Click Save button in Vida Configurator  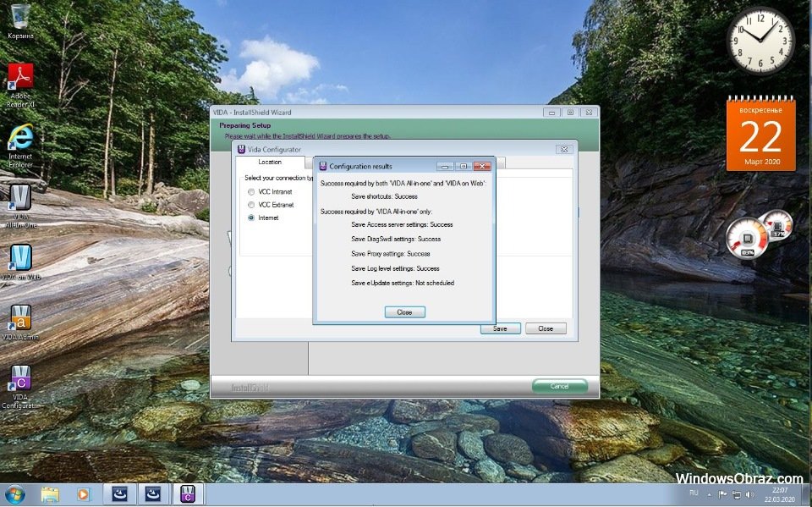[500, 328]
